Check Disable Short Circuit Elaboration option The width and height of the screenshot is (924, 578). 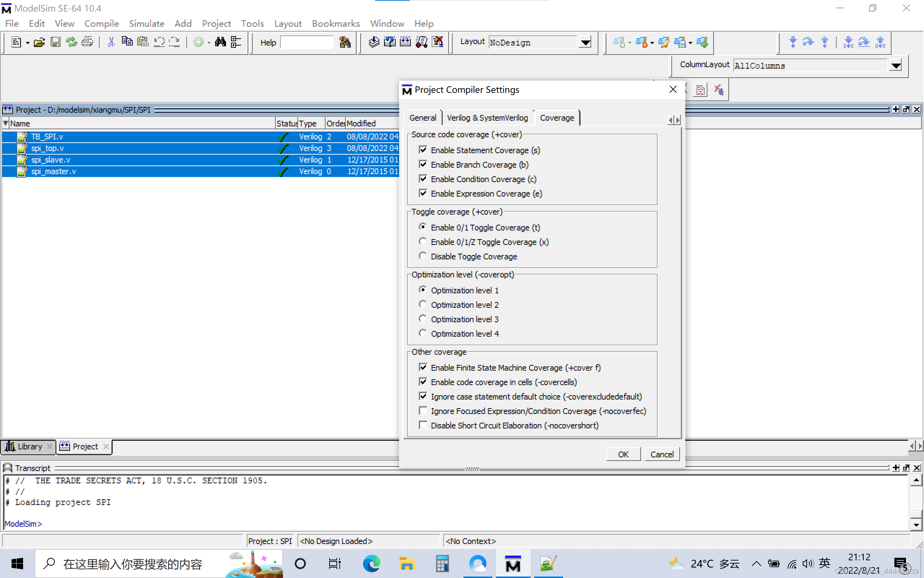tap(423, 425)
